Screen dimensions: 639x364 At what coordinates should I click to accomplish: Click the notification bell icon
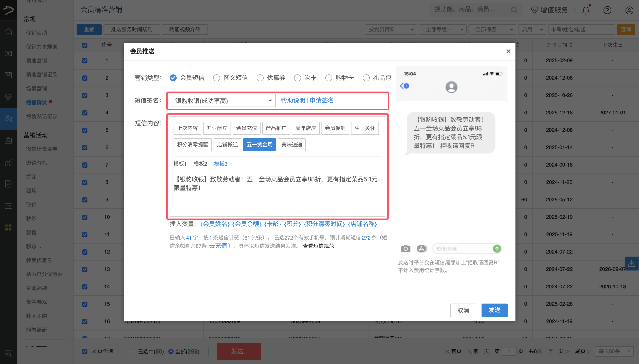pos(586,10)
